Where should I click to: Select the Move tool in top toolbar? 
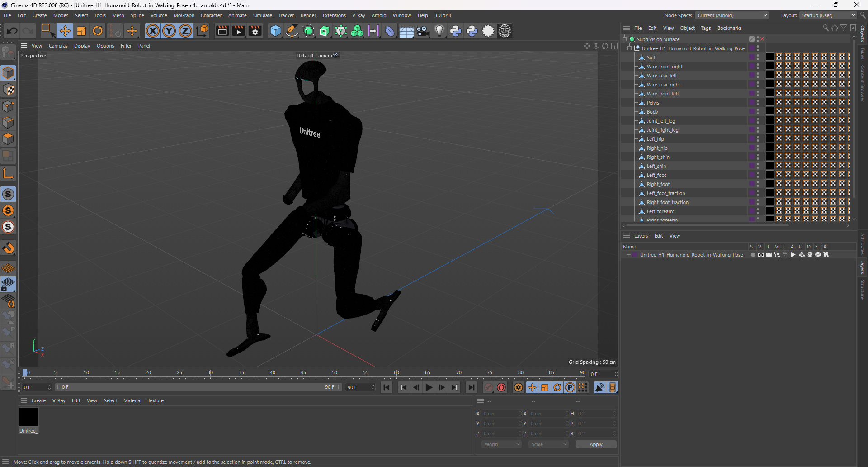[x=65, y=31]
